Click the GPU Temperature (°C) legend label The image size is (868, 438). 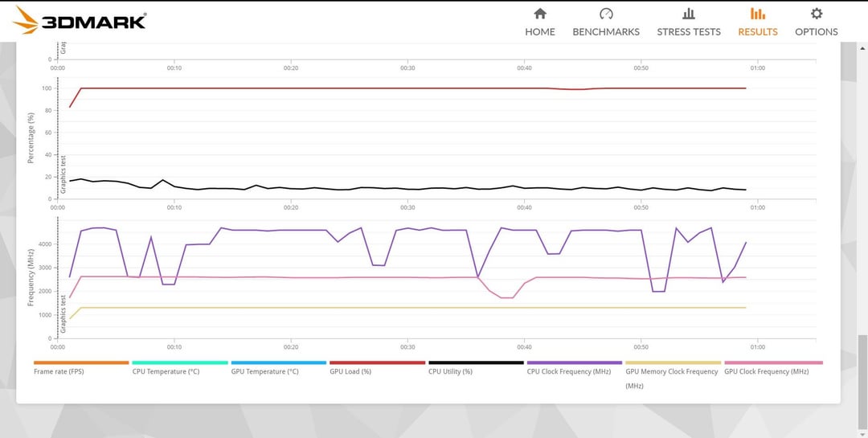(264, 371)
